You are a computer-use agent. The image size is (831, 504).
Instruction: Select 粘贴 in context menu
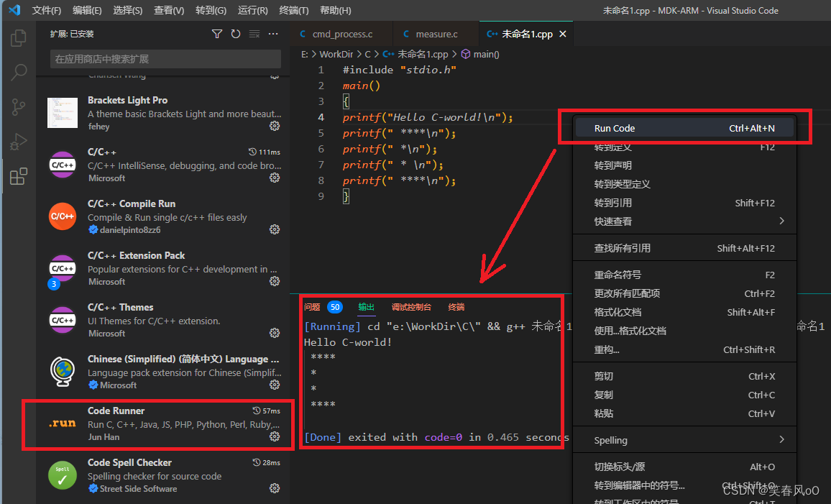[x=684, y=413]
